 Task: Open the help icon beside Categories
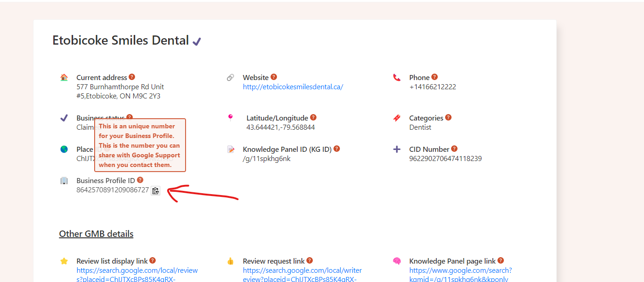pyautogui.click(x=448, y=117)
